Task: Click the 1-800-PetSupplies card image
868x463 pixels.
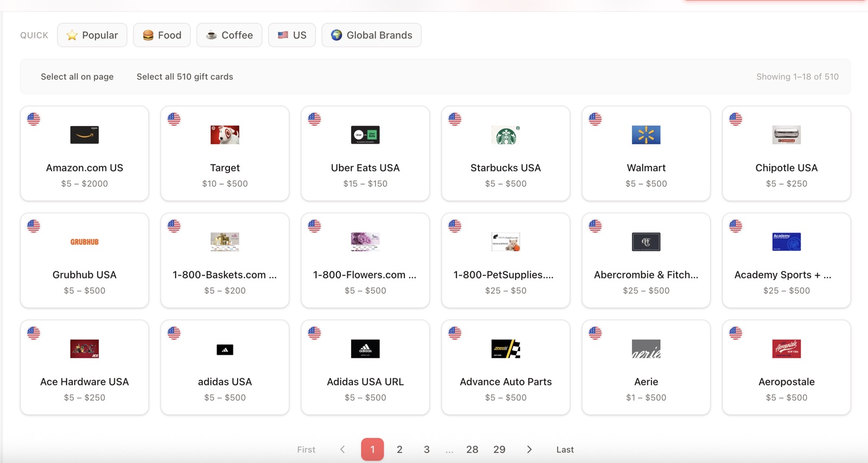Action: coord(506,242)
